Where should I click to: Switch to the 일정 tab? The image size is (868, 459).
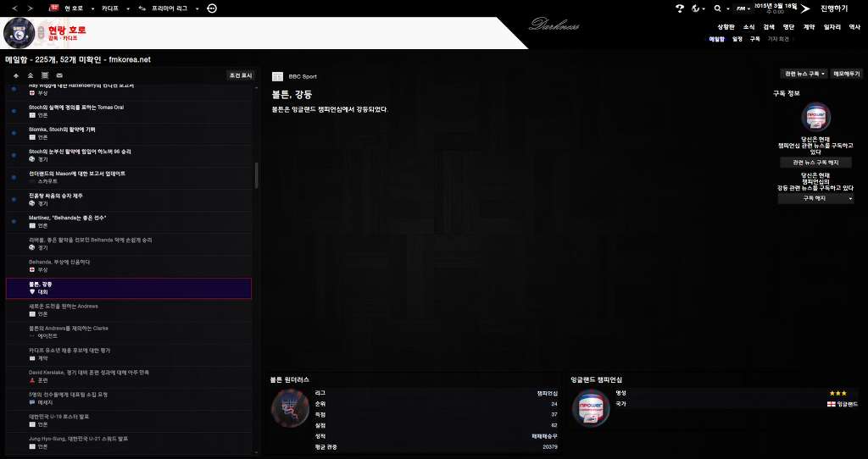click(737, 39)
